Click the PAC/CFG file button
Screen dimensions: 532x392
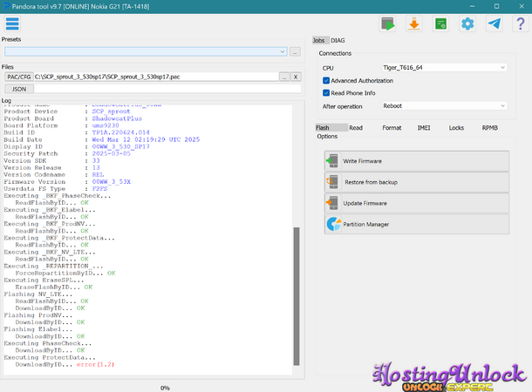[x=17, y=77]
